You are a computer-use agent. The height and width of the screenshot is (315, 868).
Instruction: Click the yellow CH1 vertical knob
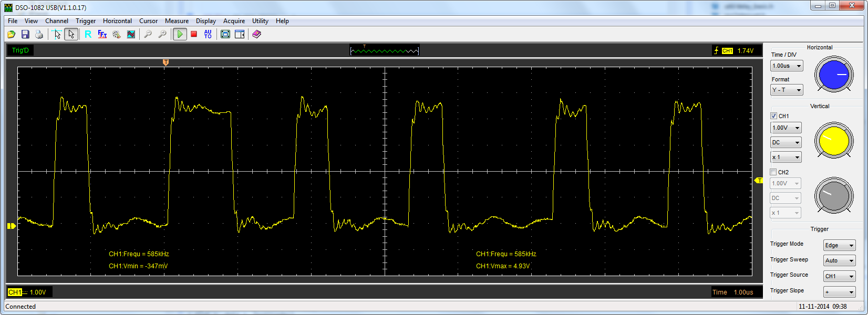[x=834, y=141]
